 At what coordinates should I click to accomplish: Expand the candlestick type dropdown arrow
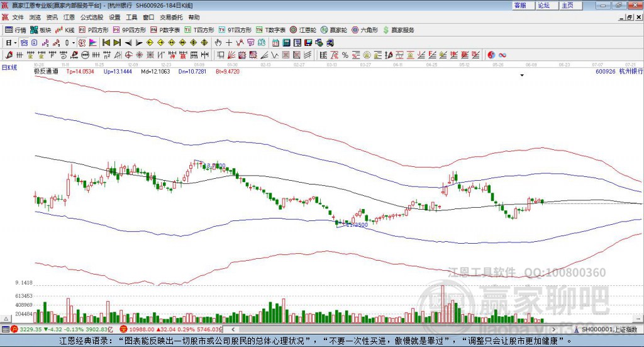[74, 43]
